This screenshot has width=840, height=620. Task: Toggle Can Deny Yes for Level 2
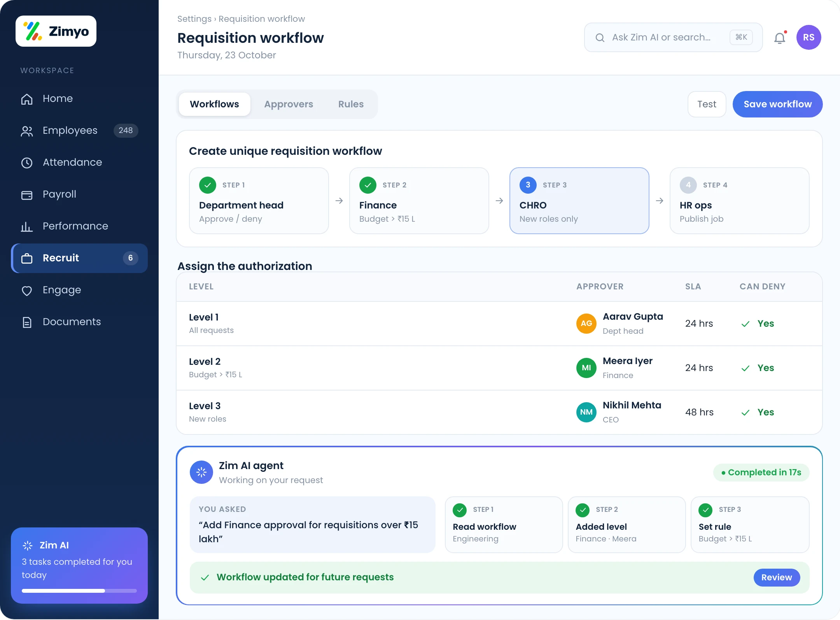click(758, 368)
